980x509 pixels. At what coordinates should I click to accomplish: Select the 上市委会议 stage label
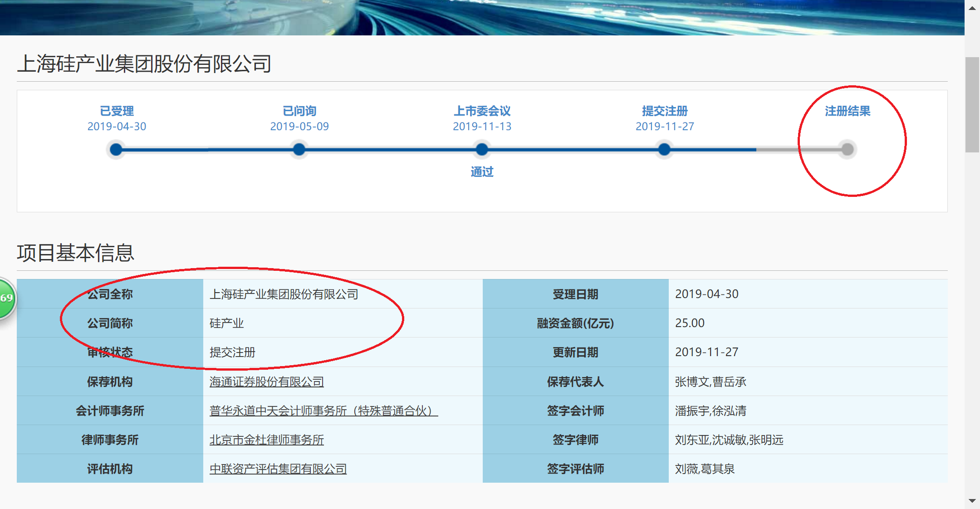tap(482, 111)
